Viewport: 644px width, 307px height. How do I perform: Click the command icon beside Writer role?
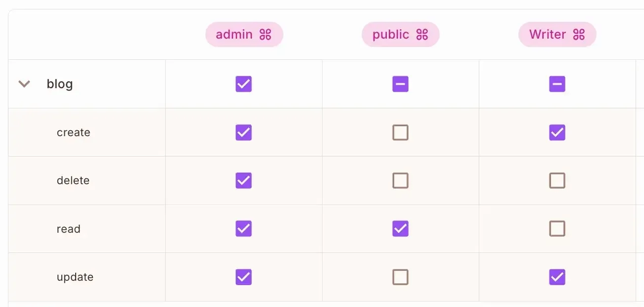coord(579,35)
